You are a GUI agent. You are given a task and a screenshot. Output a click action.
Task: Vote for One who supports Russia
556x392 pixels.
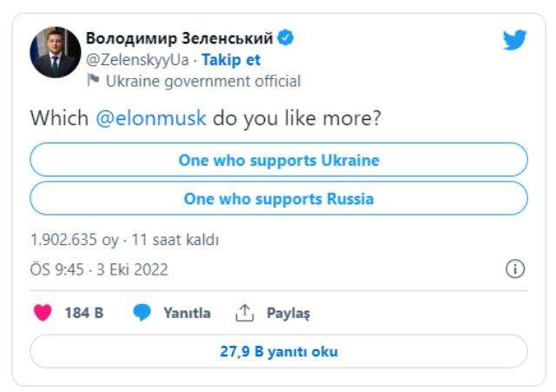[279, 198]
